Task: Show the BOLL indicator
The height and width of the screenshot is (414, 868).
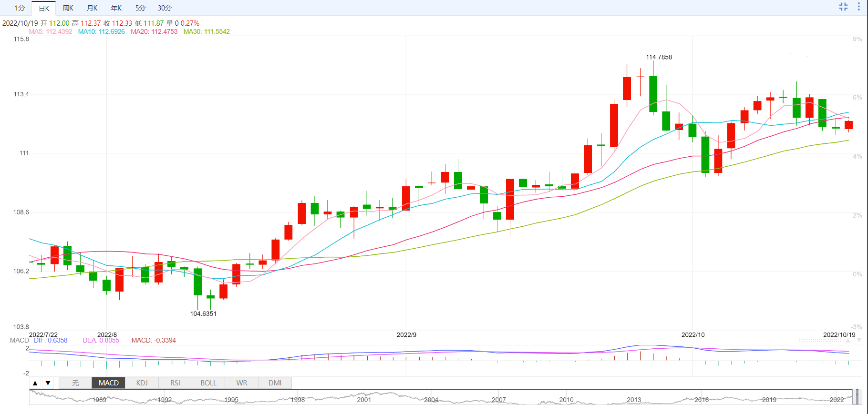Action: 208,383
